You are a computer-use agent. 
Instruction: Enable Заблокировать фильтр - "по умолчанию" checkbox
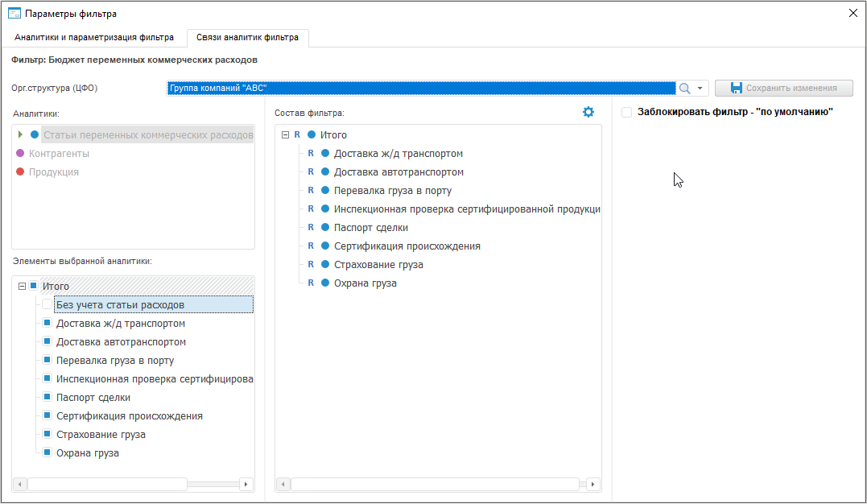click(x=626, y=113)
